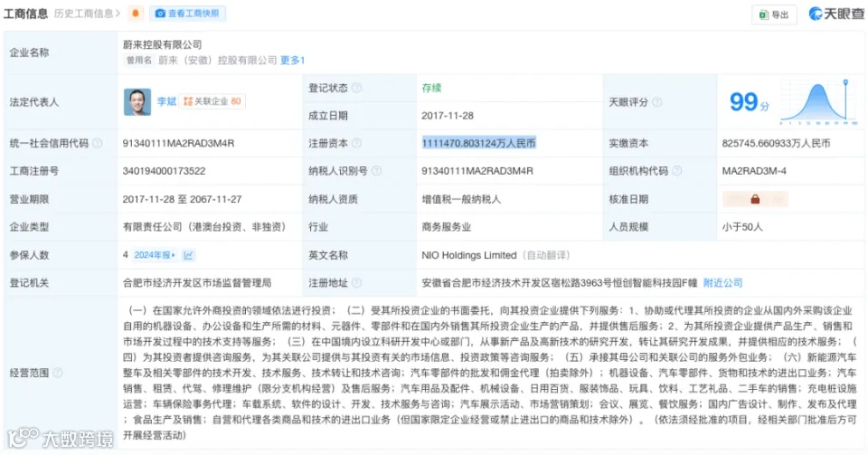Select 营业期限 2017-11-28 至 2067-11-27

[x=182, y=199]
